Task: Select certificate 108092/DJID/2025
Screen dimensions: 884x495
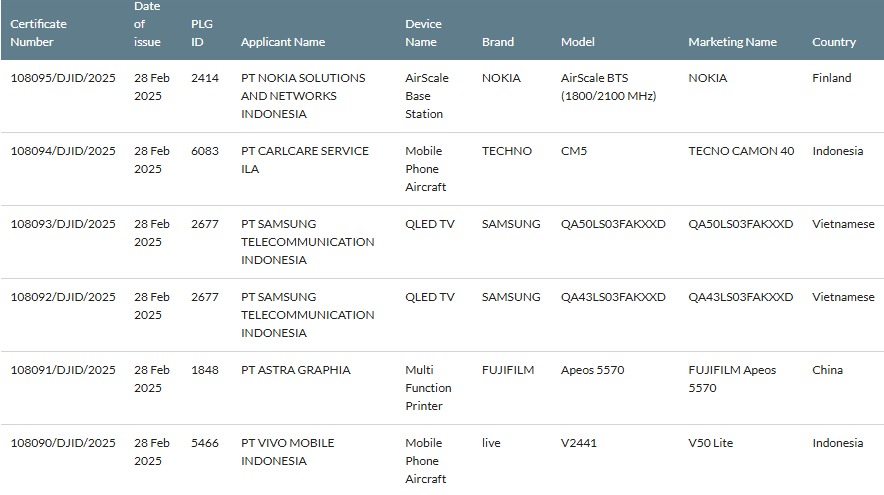Action: (63, 297)
